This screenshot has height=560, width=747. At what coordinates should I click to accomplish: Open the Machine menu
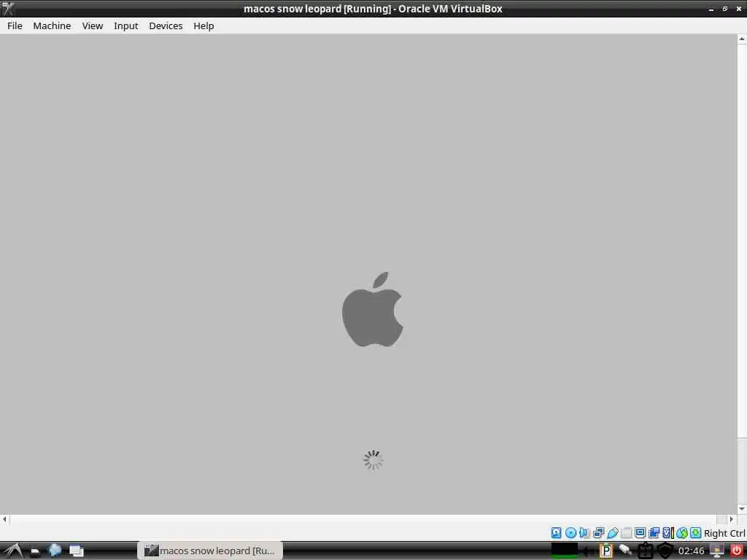52,26
